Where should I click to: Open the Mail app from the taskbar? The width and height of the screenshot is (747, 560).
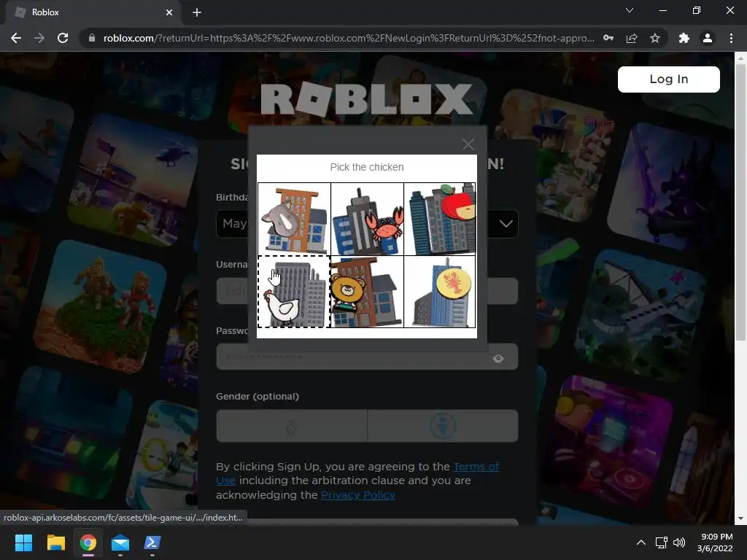pos(120,542)
